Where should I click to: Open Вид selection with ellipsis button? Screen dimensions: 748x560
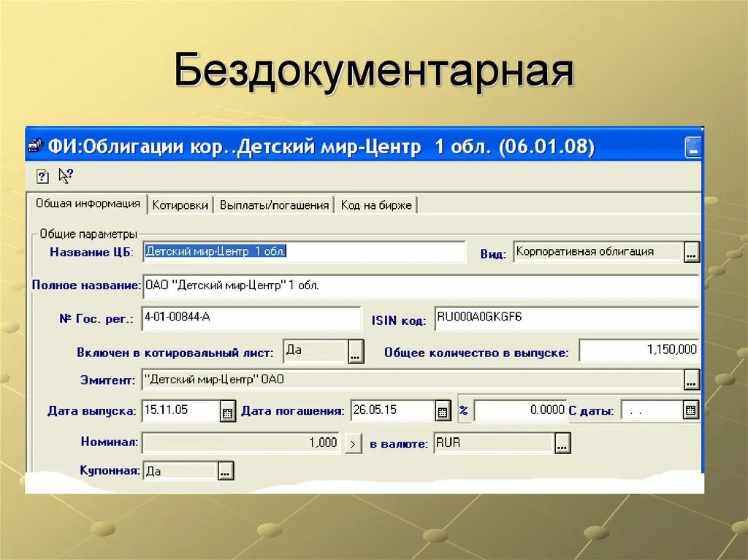[692, 252]
